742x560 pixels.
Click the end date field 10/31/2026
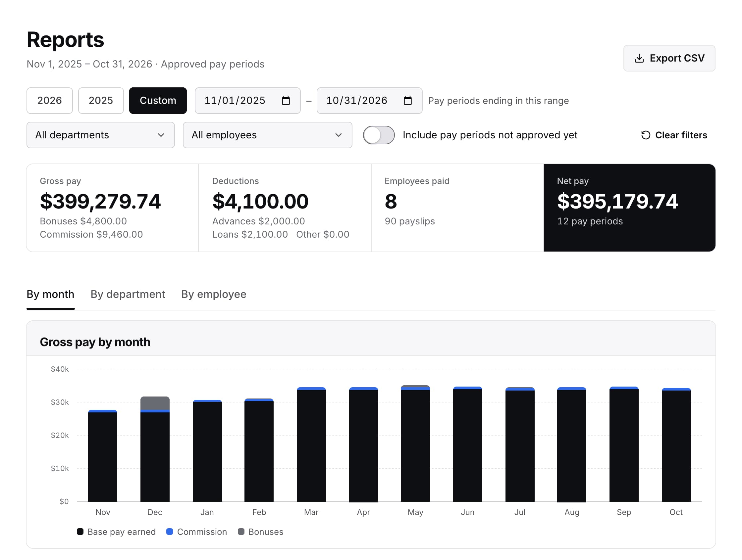(369, 101)
